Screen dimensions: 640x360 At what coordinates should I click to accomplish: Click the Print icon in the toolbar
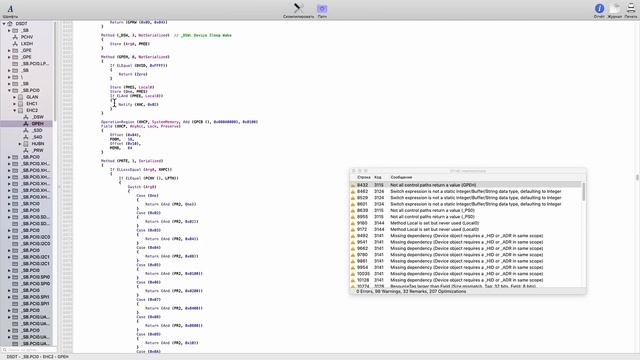(631, 8)
